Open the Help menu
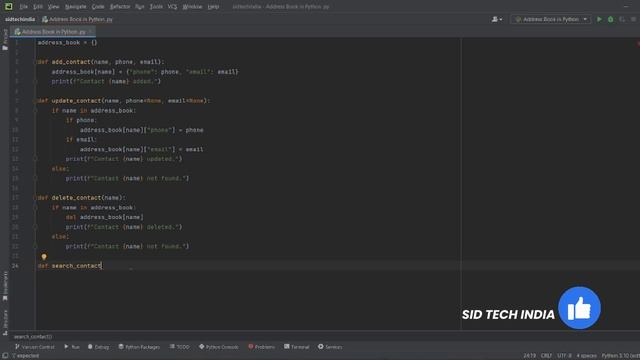Image resolution: width=640 pixels, height=360 pixels. [x=213, y=7]
